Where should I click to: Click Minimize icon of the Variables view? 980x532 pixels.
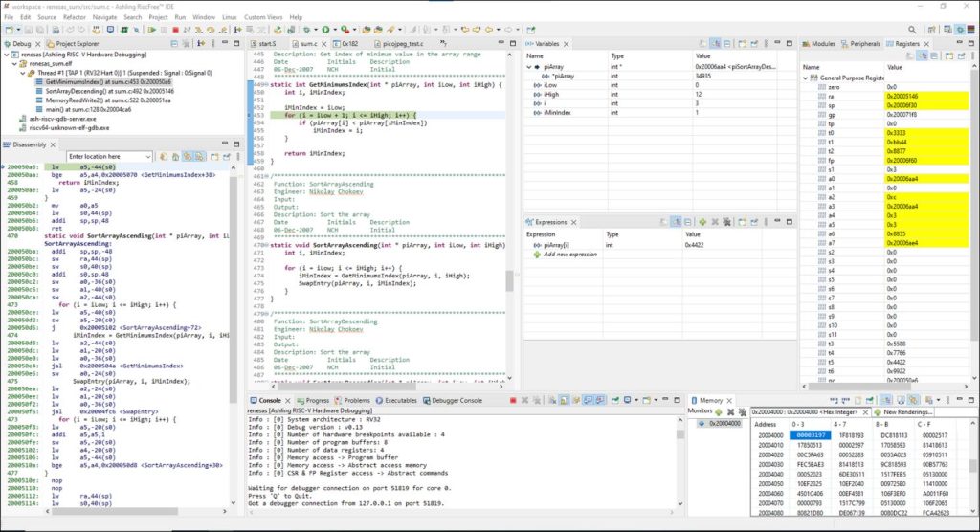[x=777, y=43]
